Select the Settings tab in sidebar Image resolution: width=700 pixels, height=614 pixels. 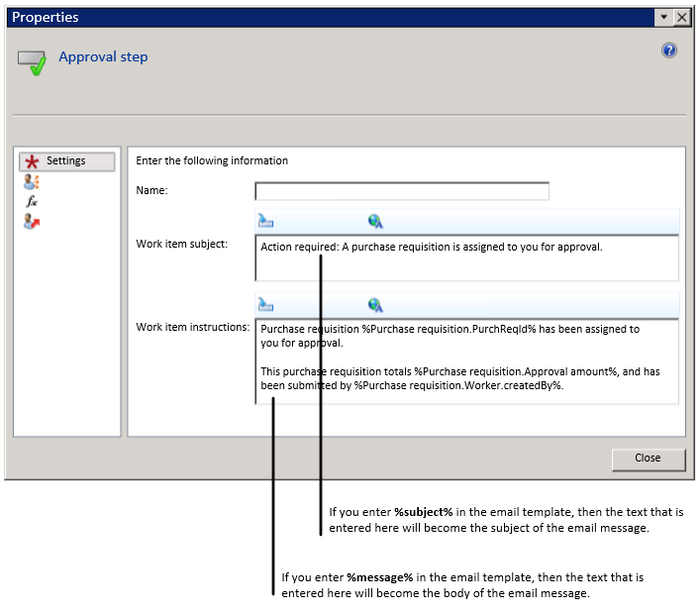(x=65, y=161)
